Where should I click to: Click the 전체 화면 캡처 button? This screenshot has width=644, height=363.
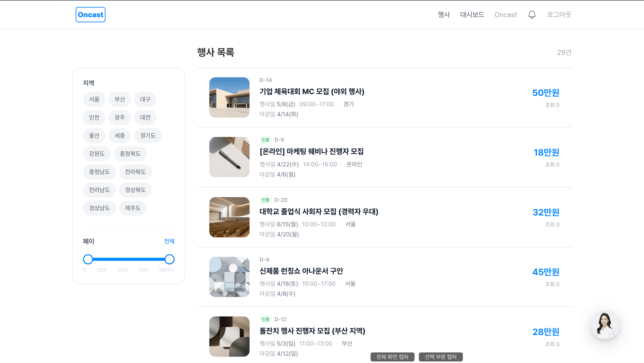pyautogui.click(x=392, y=357)
